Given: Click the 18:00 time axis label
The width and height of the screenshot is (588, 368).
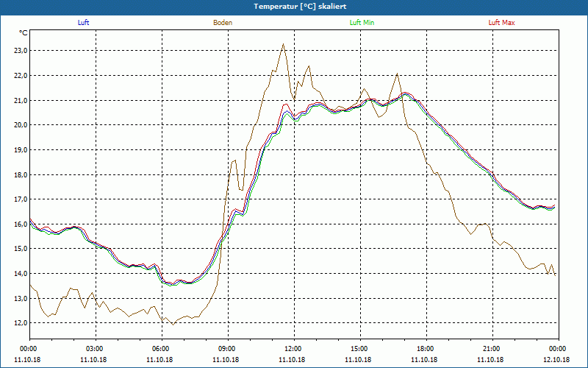Looking at the screenshot, I should (426, 349).
